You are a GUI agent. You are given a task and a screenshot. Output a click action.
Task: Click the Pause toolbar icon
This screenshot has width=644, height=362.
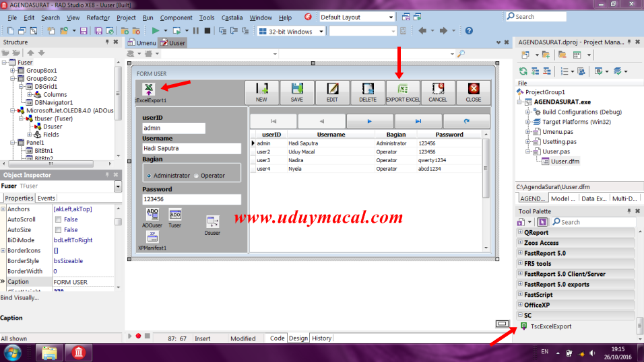[x=196, y=31]
